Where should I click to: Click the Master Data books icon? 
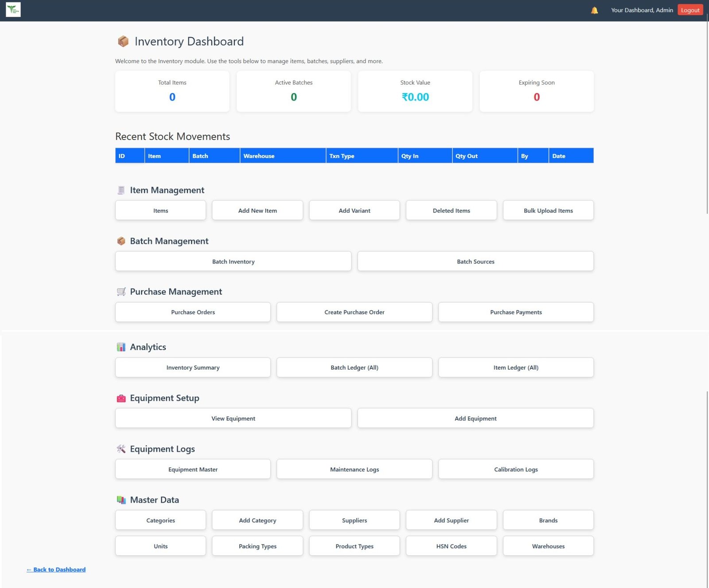[121, 500]
